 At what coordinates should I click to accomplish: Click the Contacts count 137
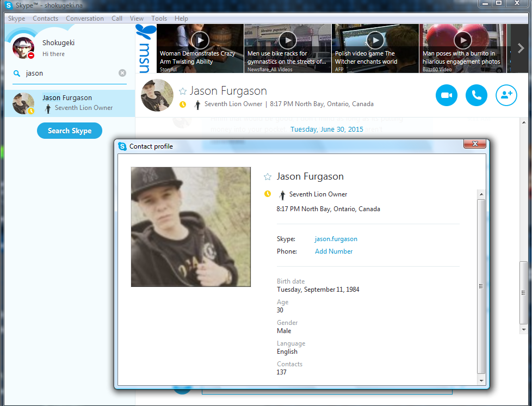click(281, 372)
